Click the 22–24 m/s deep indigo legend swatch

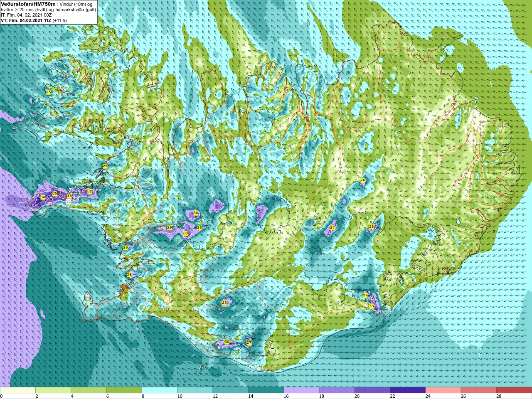tap(408, 390)
